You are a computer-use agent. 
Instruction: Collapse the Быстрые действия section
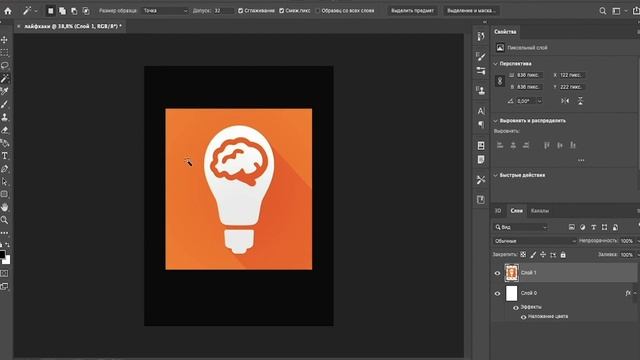pyautogui.click(x=496, y=175)
